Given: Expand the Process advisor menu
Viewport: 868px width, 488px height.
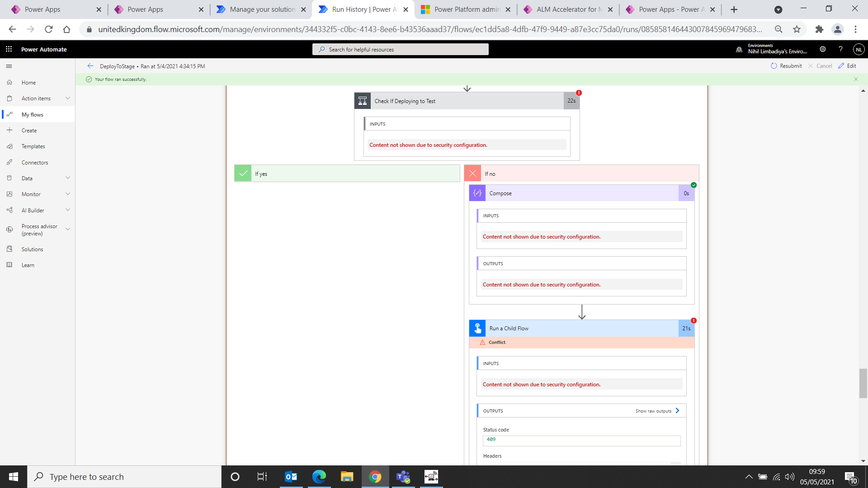Looking at the screenshot, I should coord(68,229).
